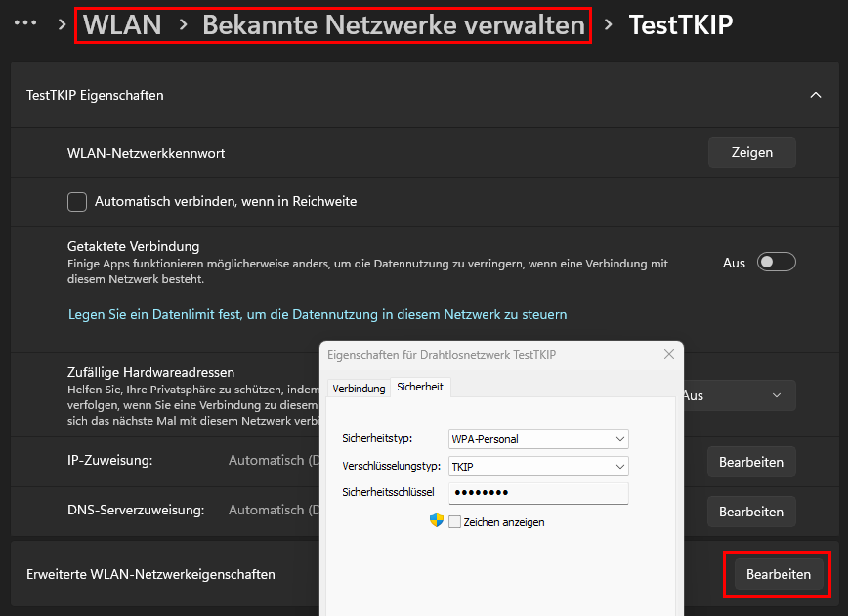The height and width of the screenshot is (616, 848).
Task: Open the breadcrumb overflow menu
Action: point(24,21)
